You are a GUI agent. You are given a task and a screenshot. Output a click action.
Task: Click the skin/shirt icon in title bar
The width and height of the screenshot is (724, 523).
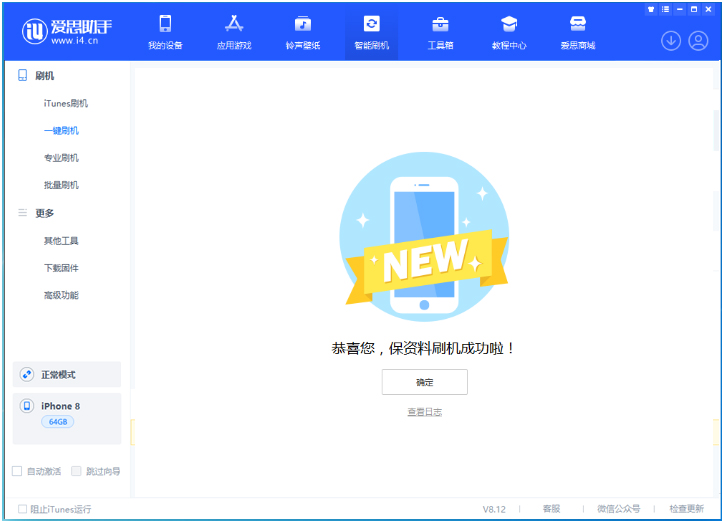coord(651,9)
